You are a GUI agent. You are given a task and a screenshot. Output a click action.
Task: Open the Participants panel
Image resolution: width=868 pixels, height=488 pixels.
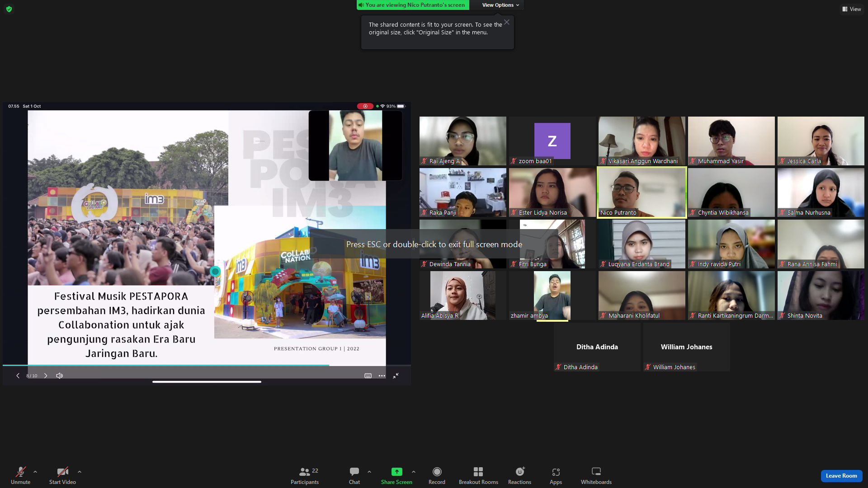pos(305,475)
